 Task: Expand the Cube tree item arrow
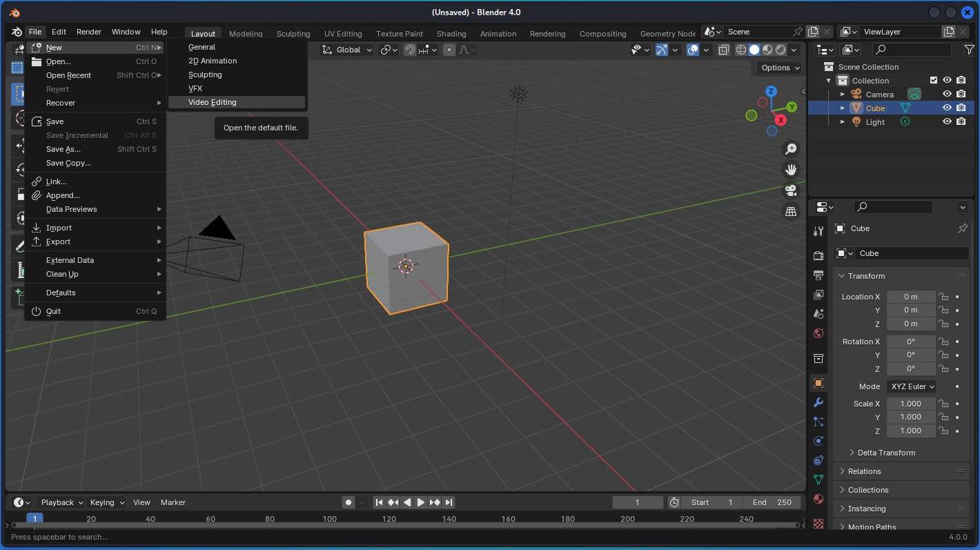(843, 108)
